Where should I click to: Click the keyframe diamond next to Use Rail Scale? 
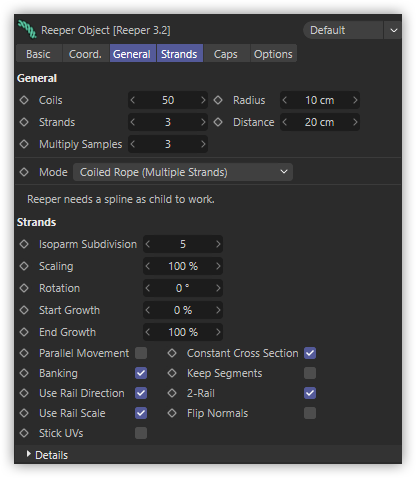[24, 413]
